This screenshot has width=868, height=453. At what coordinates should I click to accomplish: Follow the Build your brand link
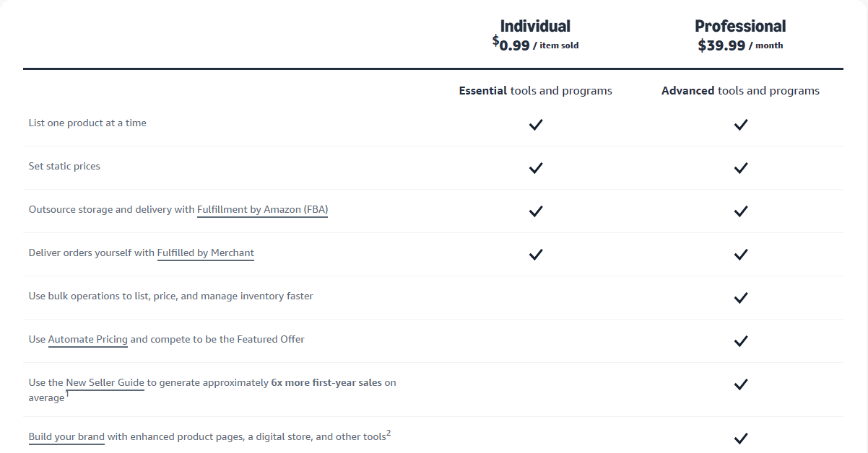tap(66, 437)
